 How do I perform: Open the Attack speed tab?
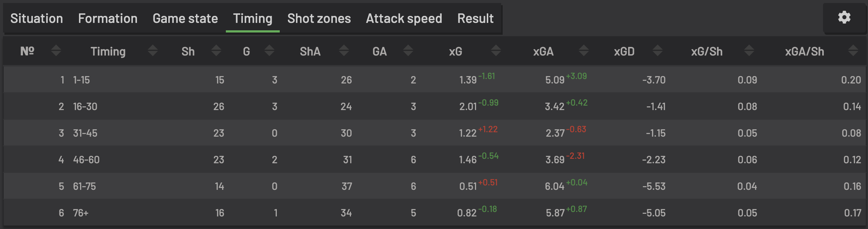click(404, 18)
